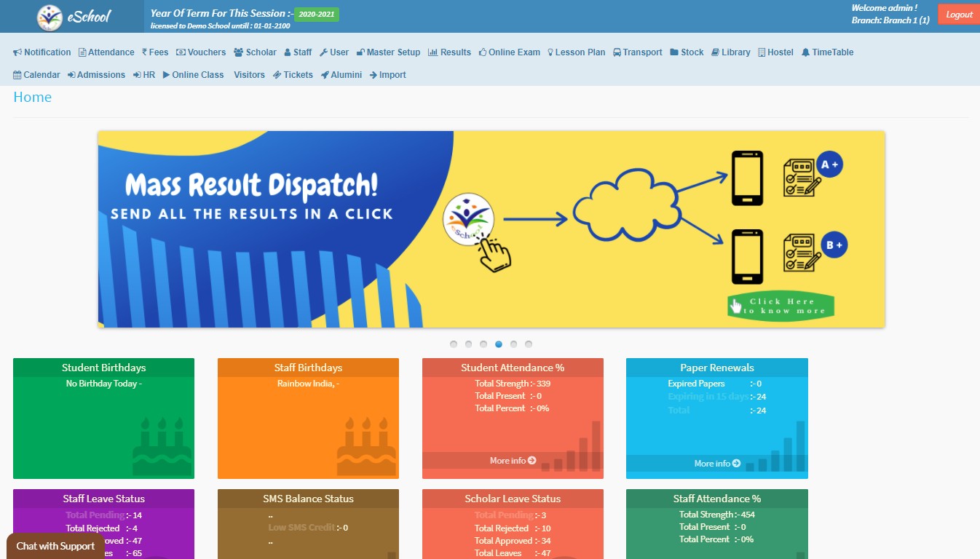Open the Notification megaphone menu
The width and height of the screenshot is (980, 559).
click(x=42, y=52)
